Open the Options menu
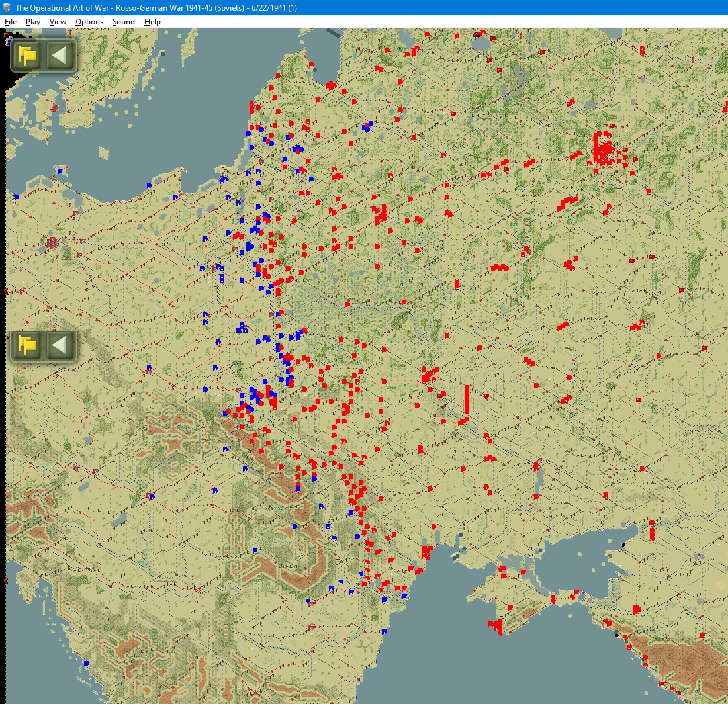 pyautogui.click(x=89, y=22)
